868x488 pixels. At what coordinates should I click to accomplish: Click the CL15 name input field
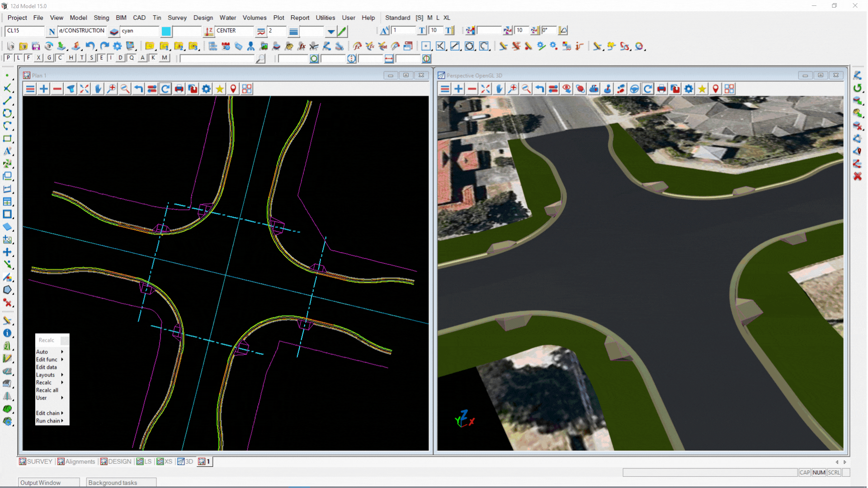tap(24, 31)
